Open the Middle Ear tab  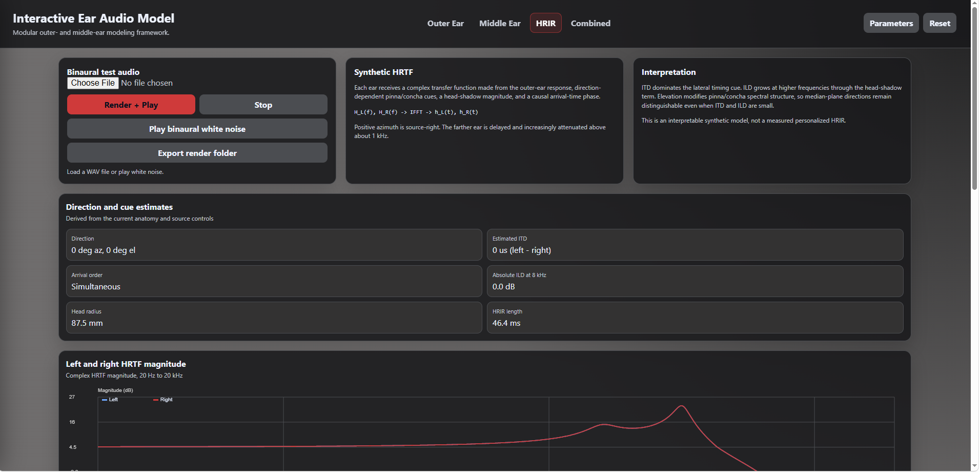(500, 23)
